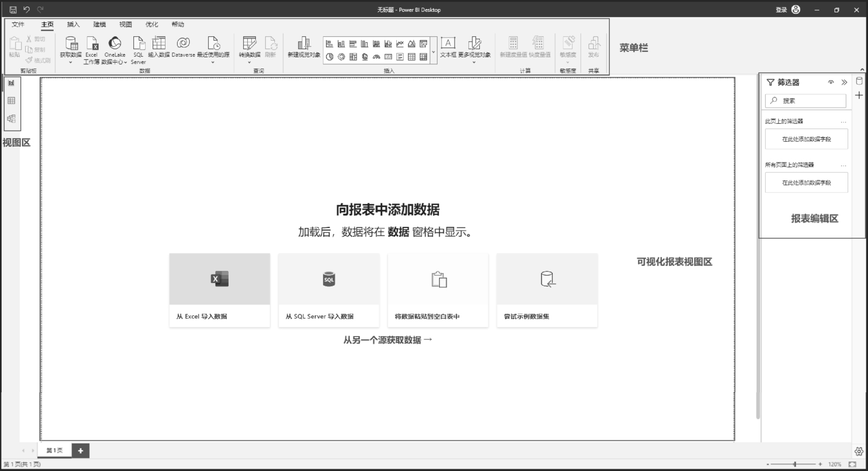Open the ellipsis menu for 所有页面上的筛选器

[843, 165]
